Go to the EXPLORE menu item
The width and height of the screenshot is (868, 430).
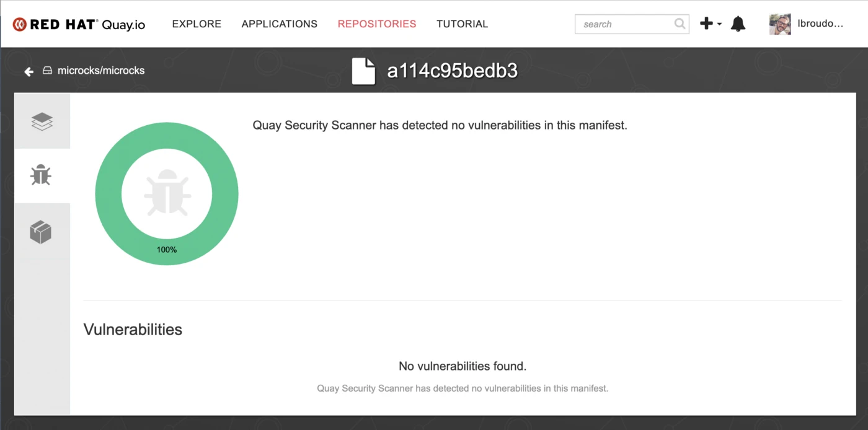click(x=197, y=24)
